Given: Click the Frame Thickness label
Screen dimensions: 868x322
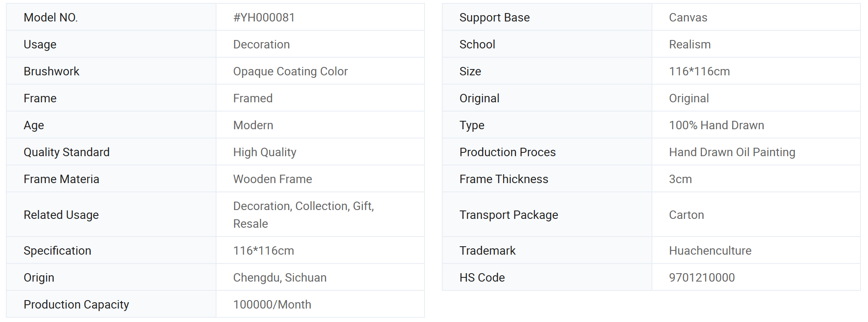Looking at the screenshot, I should [504, 179].
